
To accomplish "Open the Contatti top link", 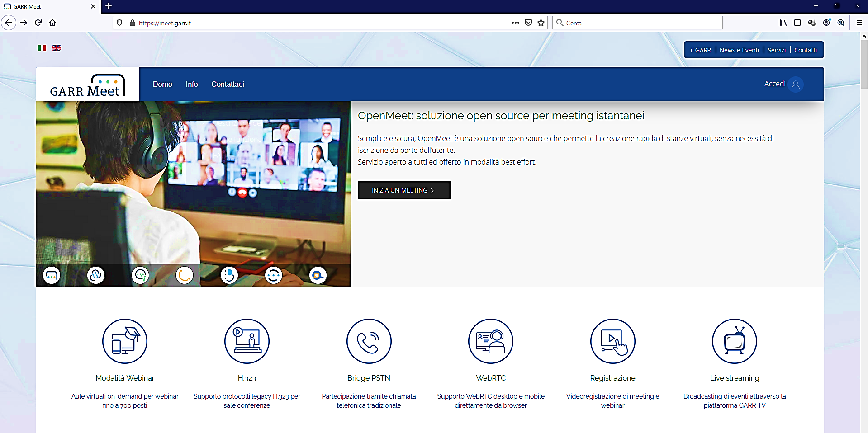I will (x=806, y=50).
